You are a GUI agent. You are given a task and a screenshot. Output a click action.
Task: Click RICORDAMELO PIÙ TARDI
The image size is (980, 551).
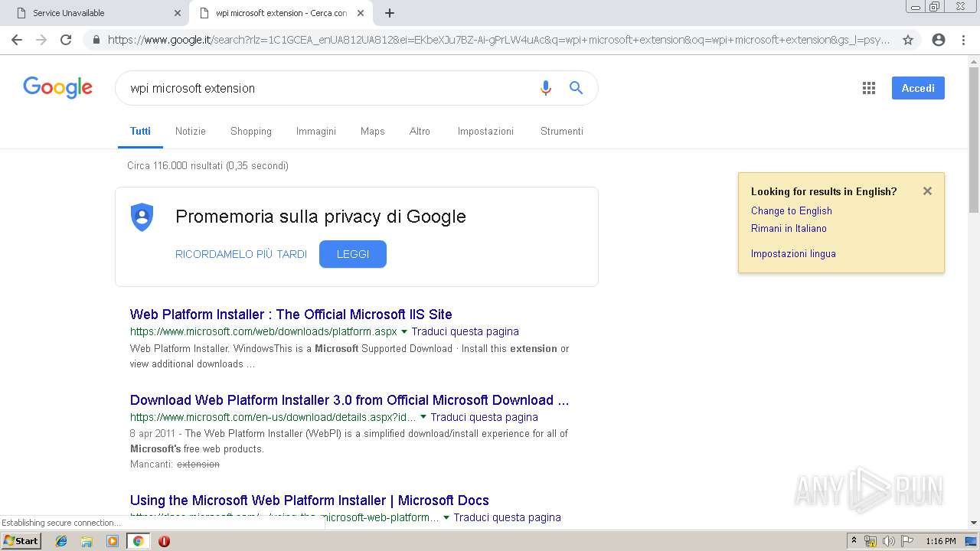pyautogui.click(x=241, y=254)
